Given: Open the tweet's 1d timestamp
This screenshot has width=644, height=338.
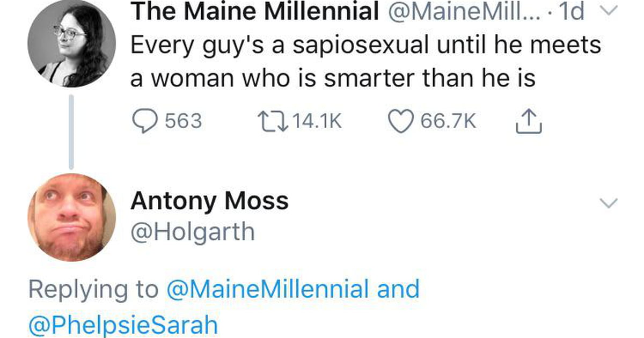Looking at the screenshot, I should [571, 12].
